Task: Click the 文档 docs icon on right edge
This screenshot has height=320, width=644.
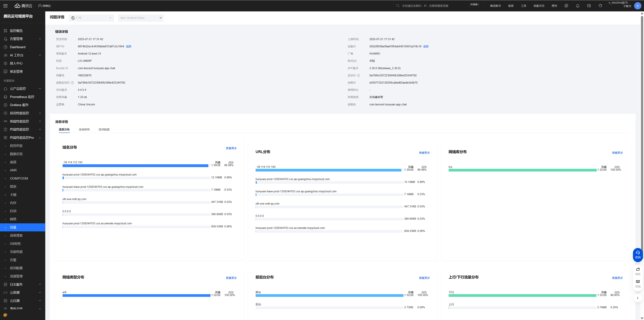Action: click(x=638, y=283)
